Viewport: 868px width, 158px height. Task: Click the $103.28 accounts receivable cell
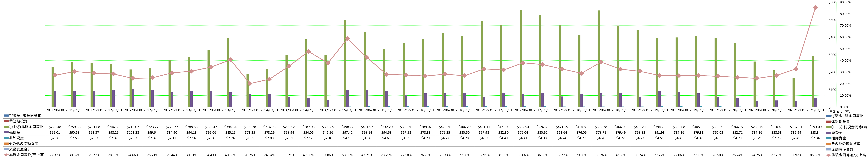(x=133, y=132)
